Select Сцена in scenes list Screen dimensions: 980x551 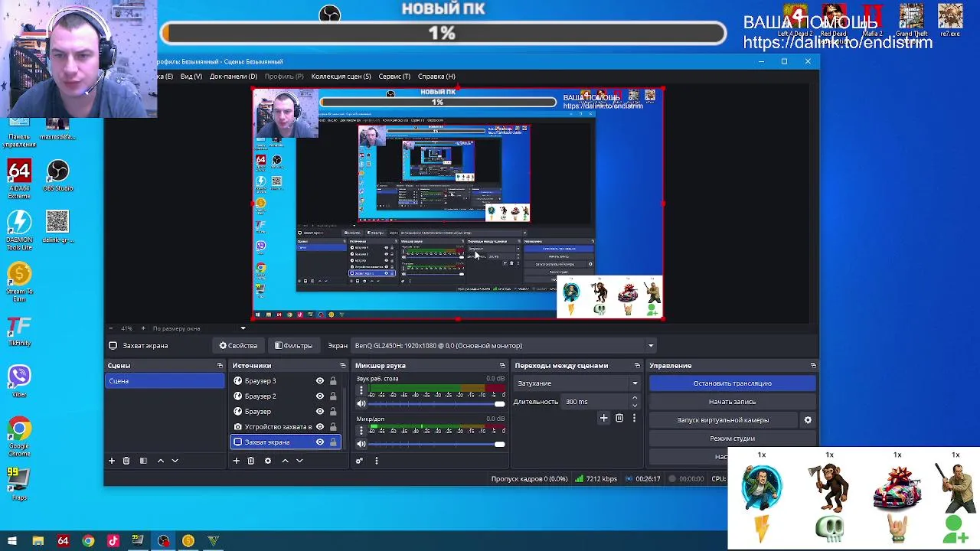[165, 381]
